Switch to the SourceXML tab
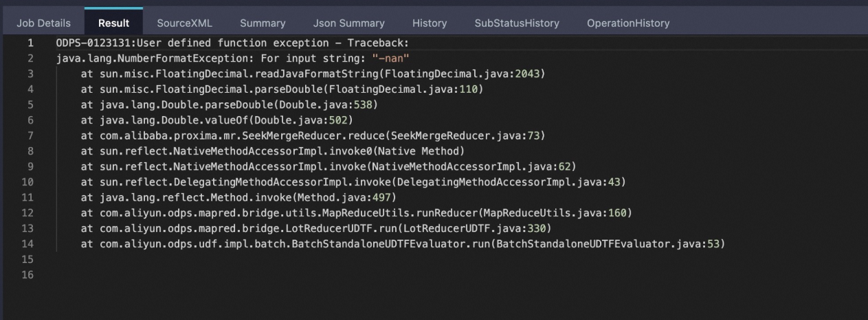Viewport: 868px width, 320px height. (184, 23)
